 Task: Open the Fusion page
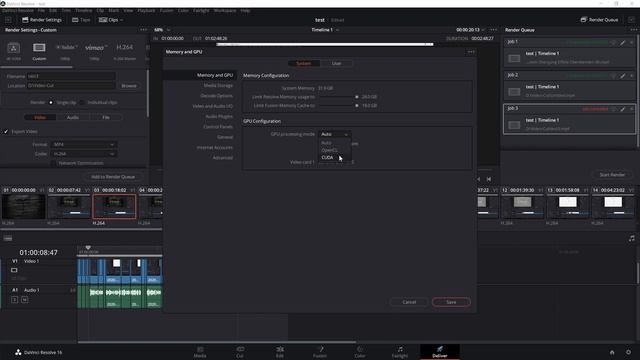[x=320, y=352]
